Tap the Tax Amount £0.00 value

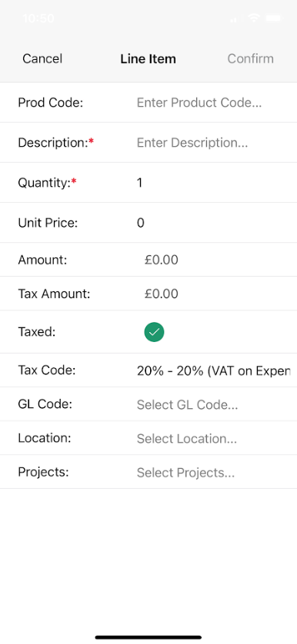[162, 294]
